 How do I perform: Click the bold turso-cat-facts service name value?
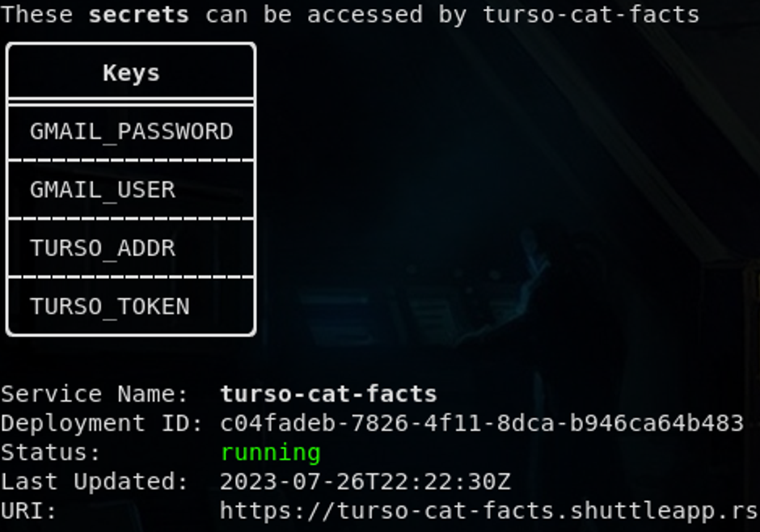pyautogui.click(x=328, y=395)
